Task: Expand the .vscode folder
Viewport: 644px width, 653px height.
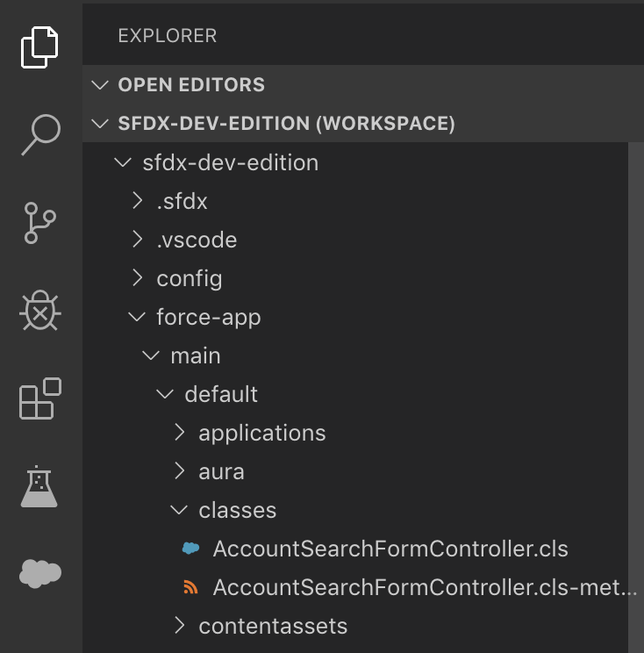Action: (138, 239)
